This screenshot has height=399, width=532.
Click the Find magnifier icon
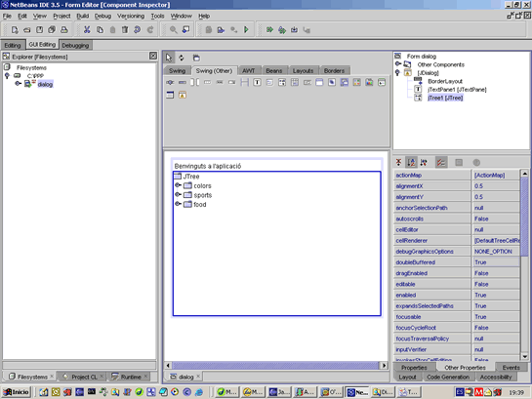click(x=174, y=30)
